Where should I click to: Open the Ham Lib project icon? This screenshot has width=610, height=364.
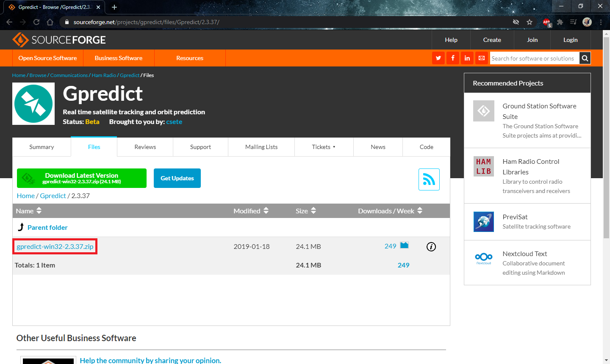[x=484, y=166]
